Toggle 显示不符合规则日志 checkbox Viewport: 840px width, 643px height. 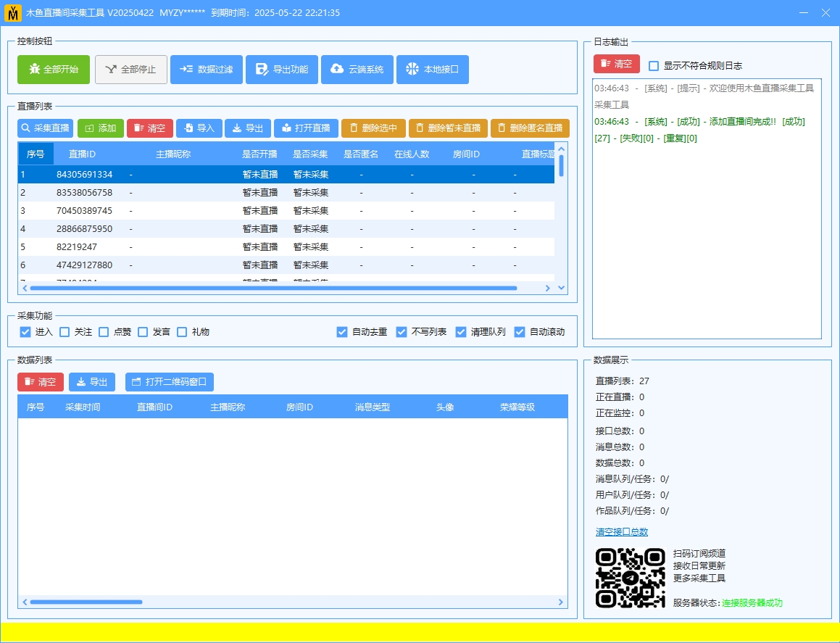pos(654,65)
